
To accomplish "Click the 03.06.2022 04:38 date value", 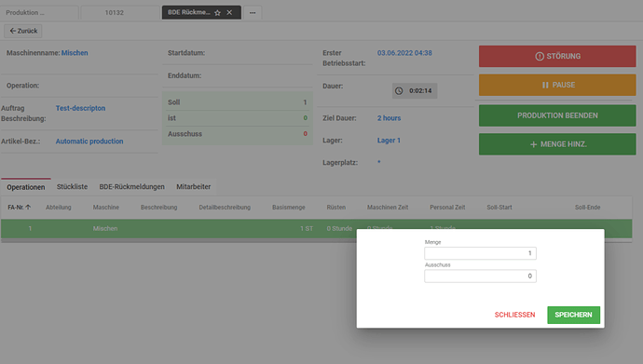I will click(404, 53).
